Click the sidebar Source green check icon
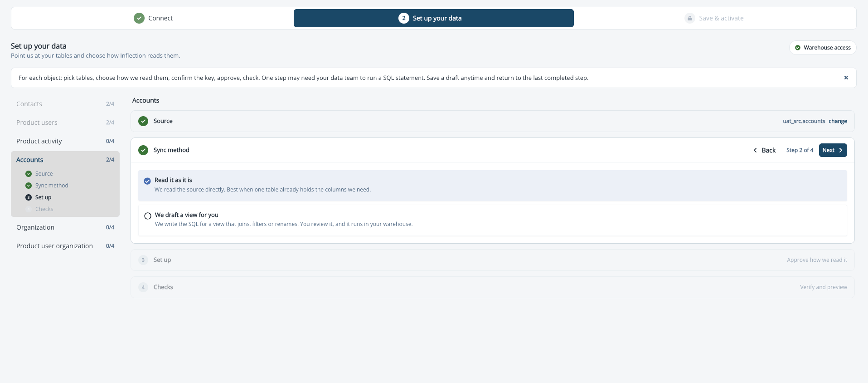Image resolution: width=868 pixels, height=383 pixels. coord(29,174)
